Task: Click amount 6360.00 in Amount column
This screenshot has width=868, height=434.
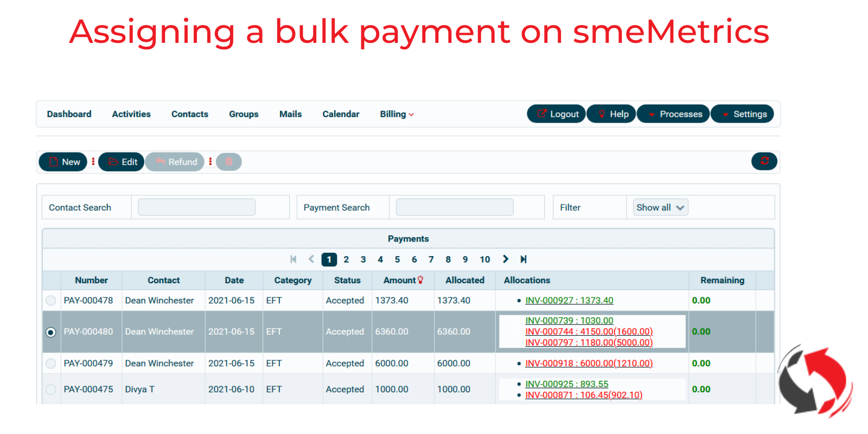Action: point(392,331)
